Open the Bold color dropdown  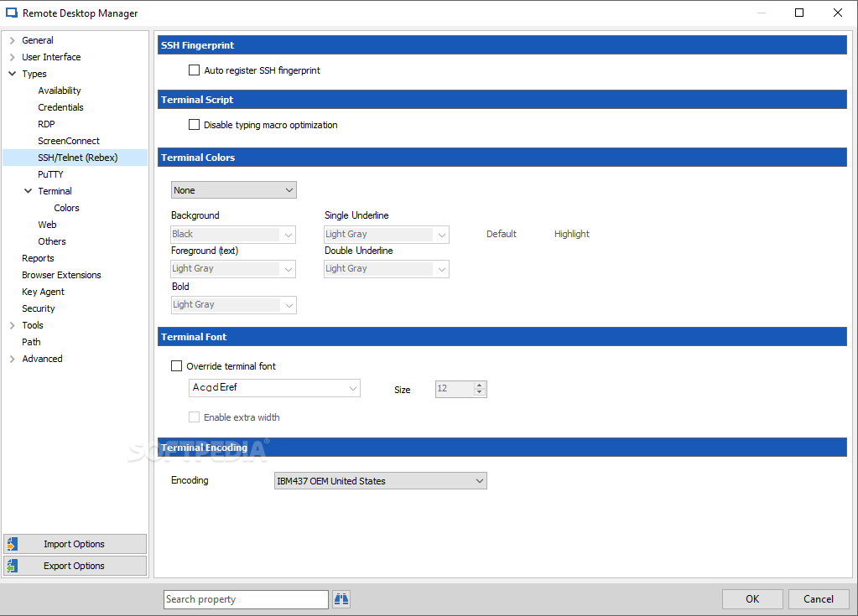tap(234, 304)
